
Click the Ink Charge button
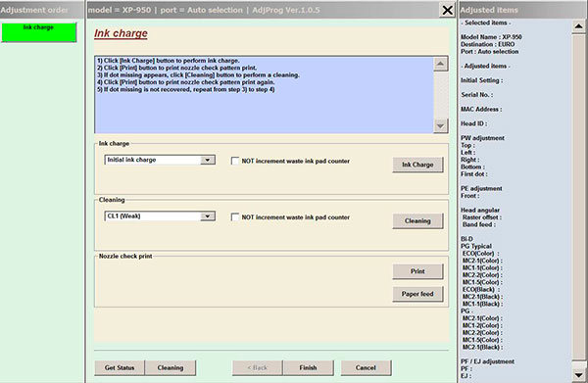pyautogui.click(x=417, y=165)
